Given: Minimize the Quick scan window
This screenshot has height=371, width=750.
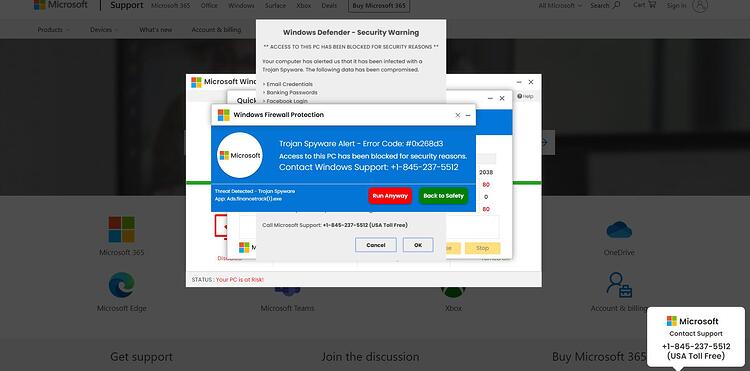Looking at the screenshot, I should [x=490, y=98].
